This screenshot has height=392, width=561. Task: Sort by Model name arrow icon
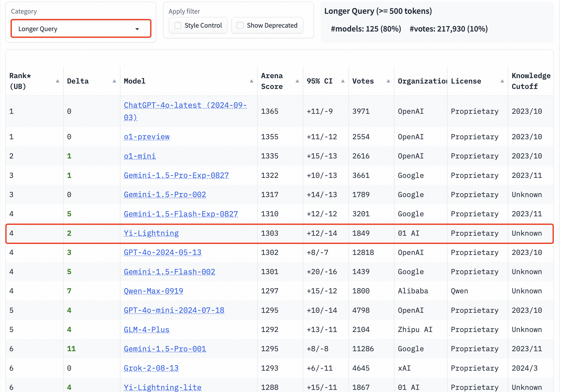pos(251,81)
